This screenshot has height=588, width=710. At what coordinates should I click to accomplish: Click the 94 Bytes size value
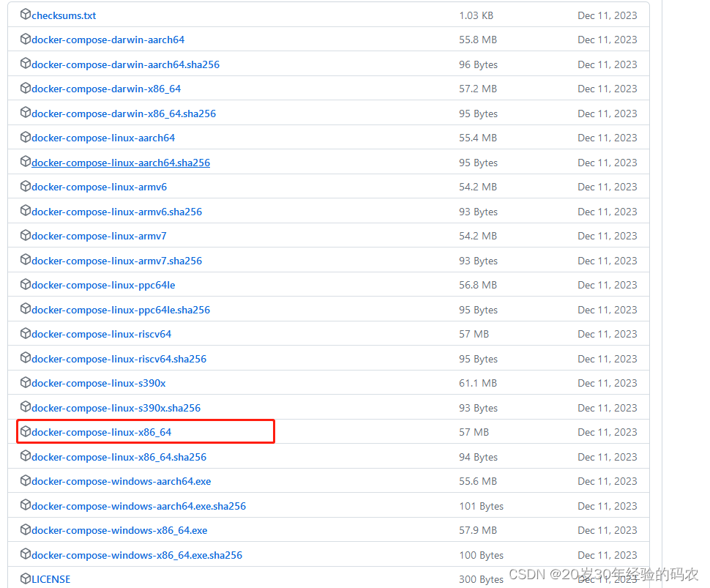(x=478, y=457)
